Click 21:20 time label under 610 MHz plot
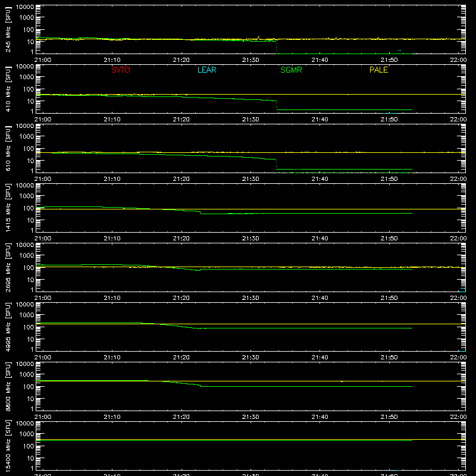The width and height of the screenshot is (476, 476). point(181,179)
